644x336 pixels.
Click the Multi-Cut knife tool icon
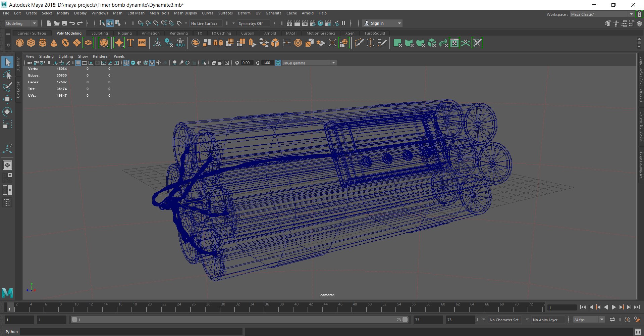tap(359, 43)
